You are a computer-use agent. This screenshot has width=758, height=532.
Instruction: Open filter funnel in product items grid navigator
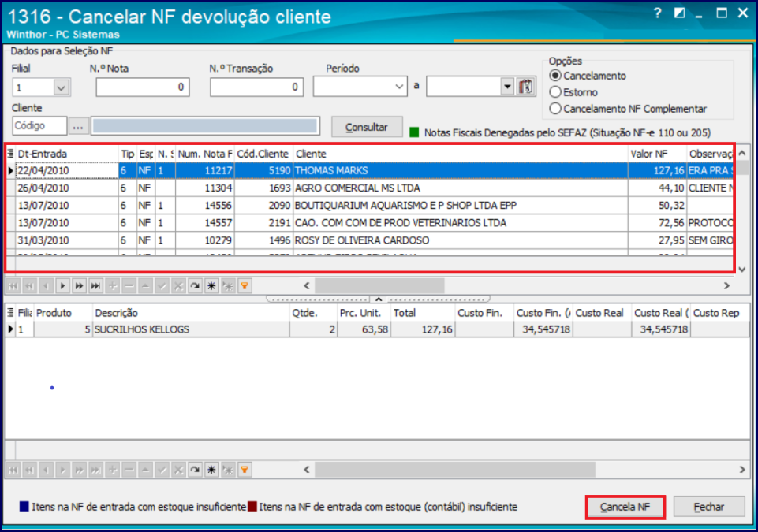245,470
